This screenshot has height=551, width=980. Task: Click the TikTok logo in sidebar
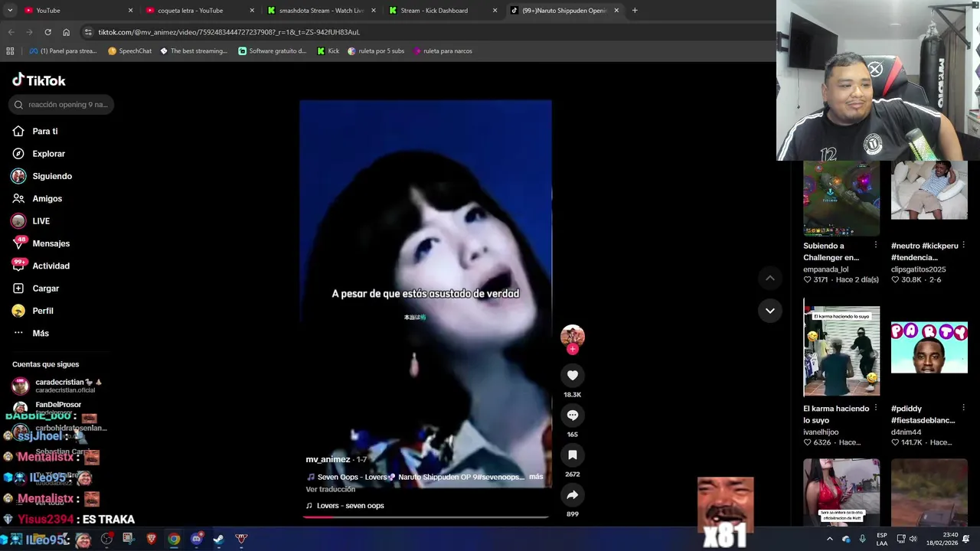pyautogui.click(x=39, y=80)
